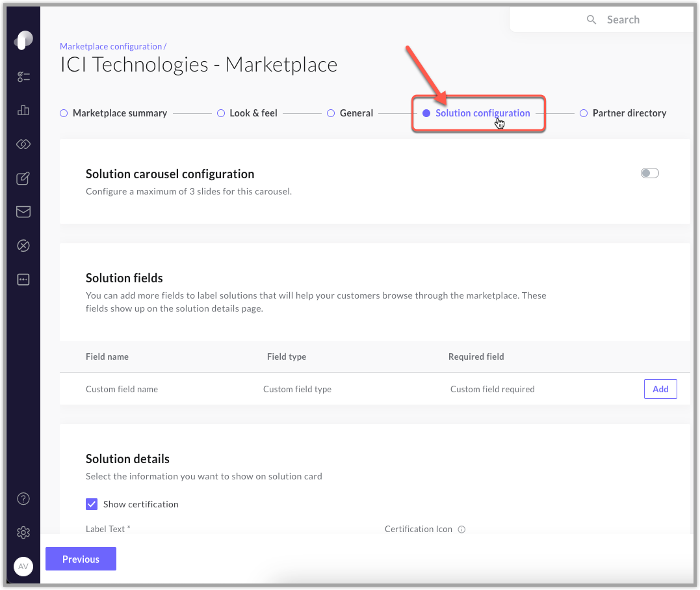Click the ICI Technologies - Marketplace title

[199, 64]
